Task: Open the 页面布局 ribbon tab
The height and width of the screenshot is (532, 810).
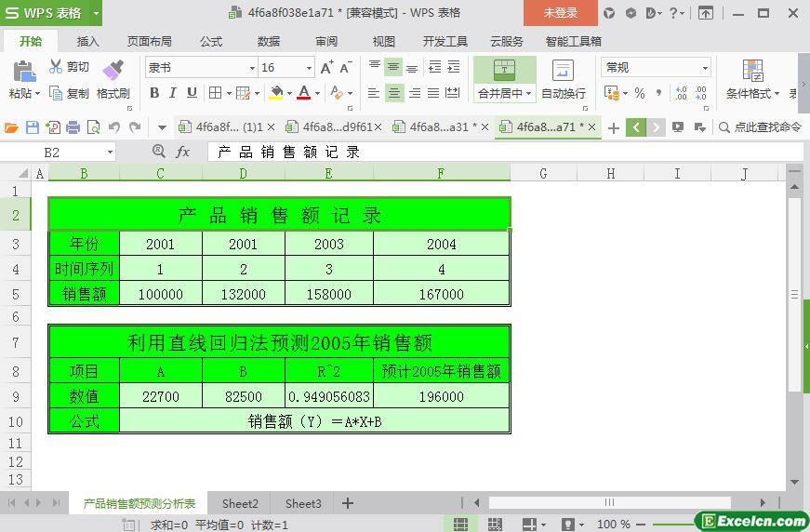Action: 150,41
